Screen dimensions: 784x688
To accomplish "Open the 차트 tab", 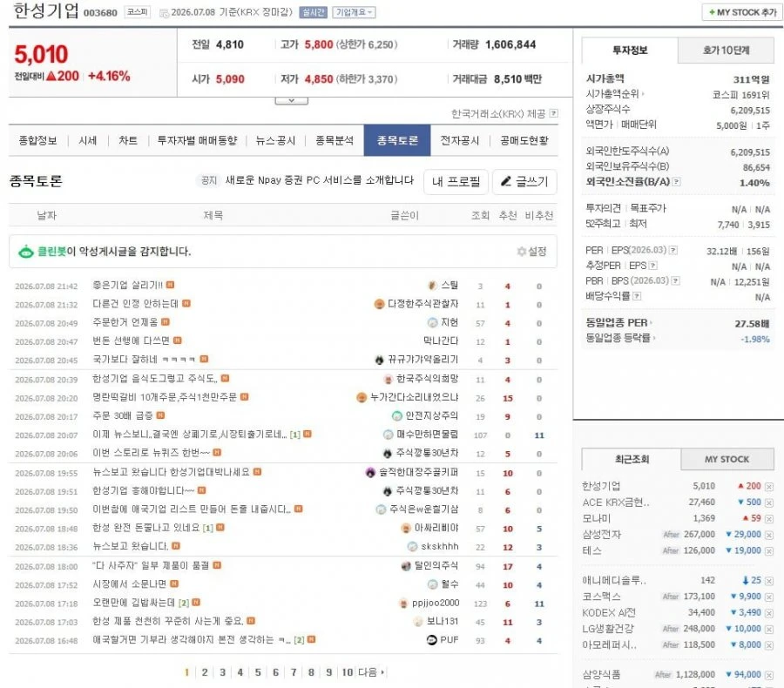I will tap(128, 141).
